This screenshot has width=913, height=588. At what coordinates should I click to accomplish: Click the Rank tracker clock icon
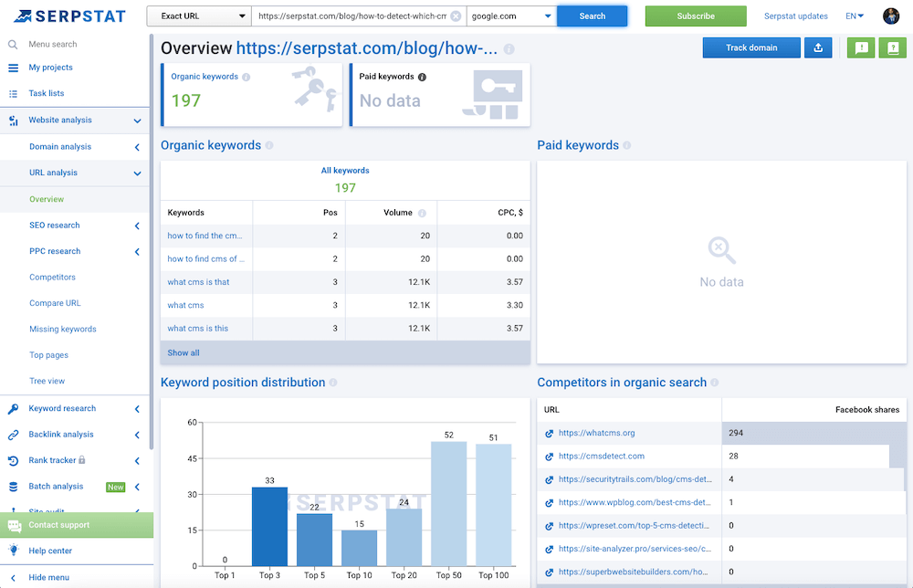pos(13,460)
